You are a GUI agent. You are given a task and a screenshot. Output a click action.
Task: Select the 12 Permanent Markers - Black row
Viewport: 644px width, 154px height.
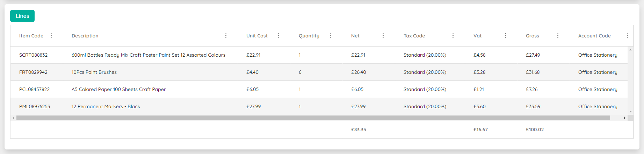(319, 106)
